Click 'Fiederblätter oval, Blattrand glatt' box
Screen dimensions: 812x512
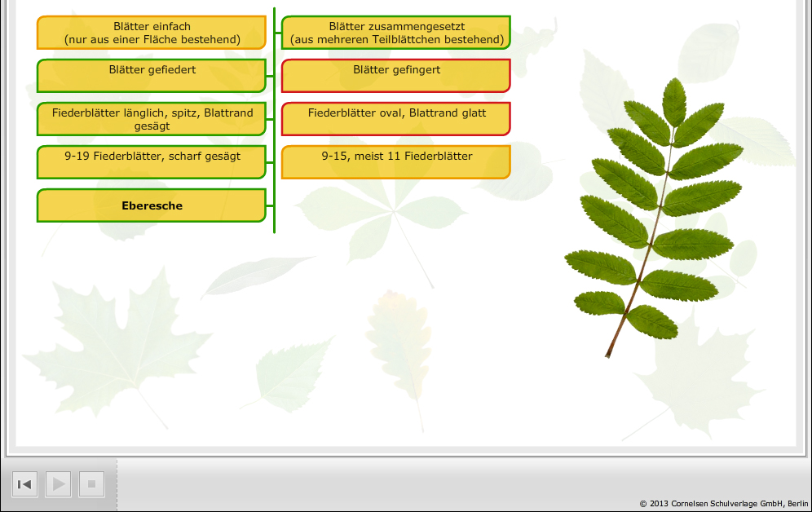(x=396, y=119)
